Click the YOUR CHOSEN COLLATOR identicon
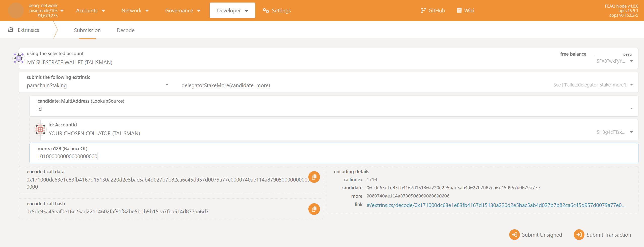Screen dimensions: 644x247 40,129
